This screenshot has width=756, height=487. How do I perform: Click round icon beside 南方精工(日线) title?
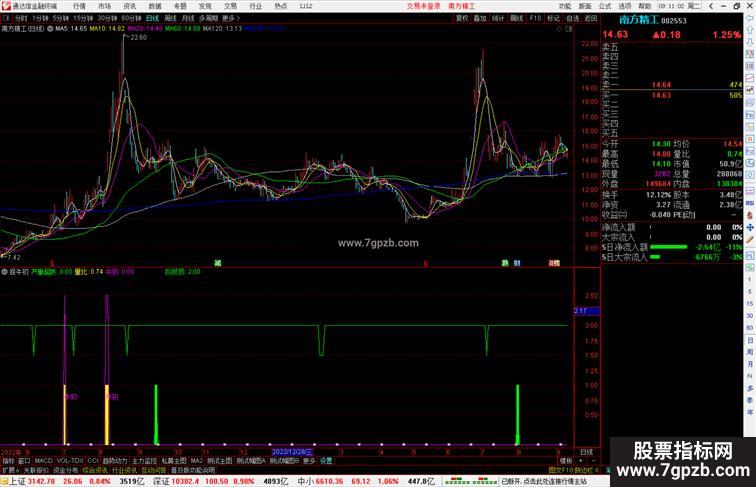[50, 29]
